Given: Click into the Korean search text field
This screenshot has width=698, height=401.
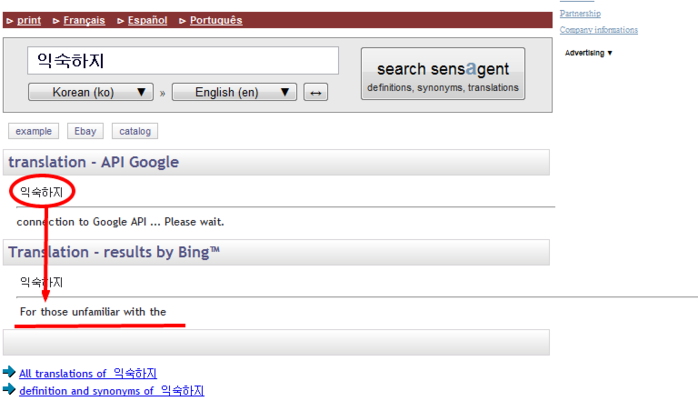Looking at the screenshot, I should (183, 61).
